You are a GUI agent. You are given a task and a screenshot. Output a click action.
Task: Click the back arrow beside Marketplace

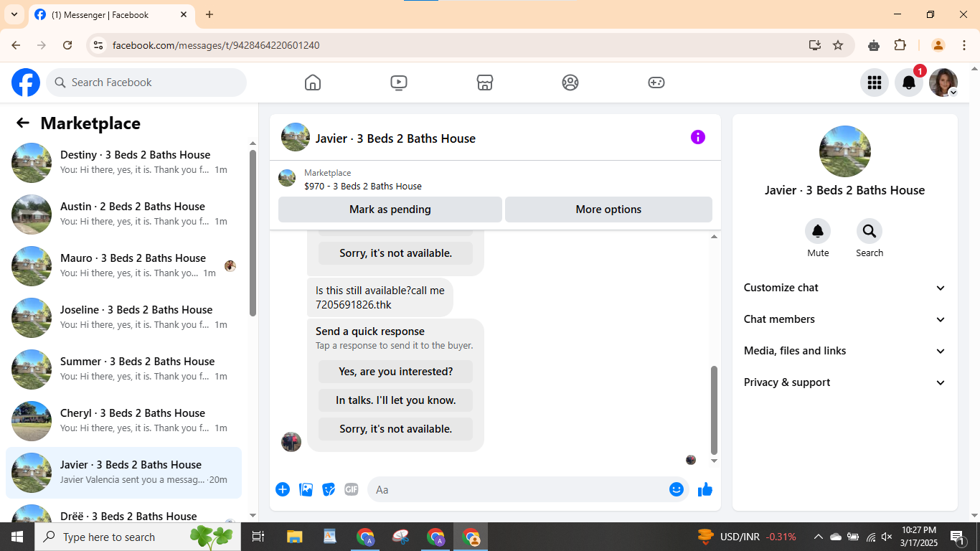click(x=23, y=123)
